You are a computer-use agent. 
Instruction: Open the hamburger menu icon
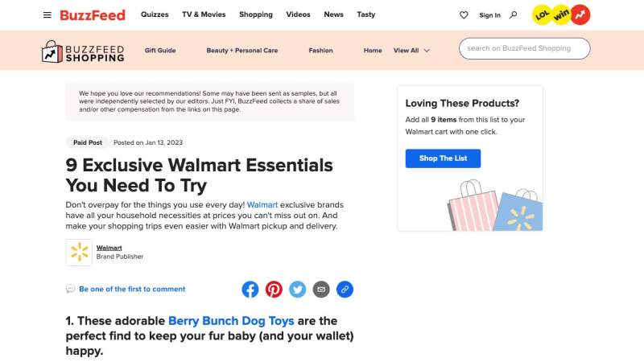click(x=47, y=15)
